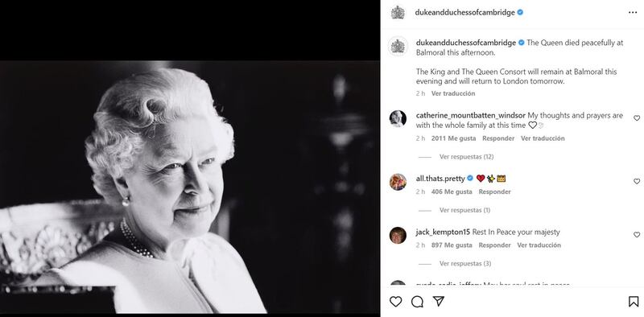The image size is (644, 317).
Task: Save post with the bookmark icon
Action: [634, 302]
